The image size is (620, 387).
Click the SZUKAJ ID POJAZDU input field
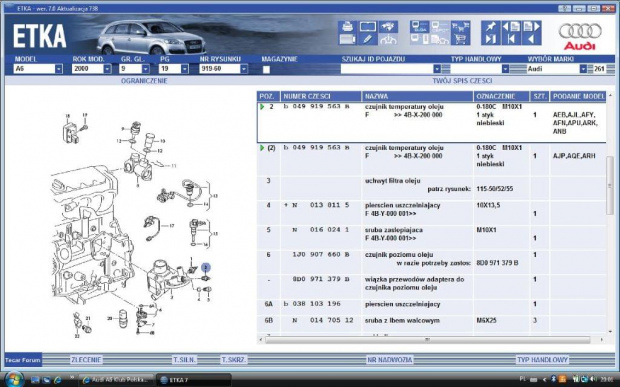387,69
